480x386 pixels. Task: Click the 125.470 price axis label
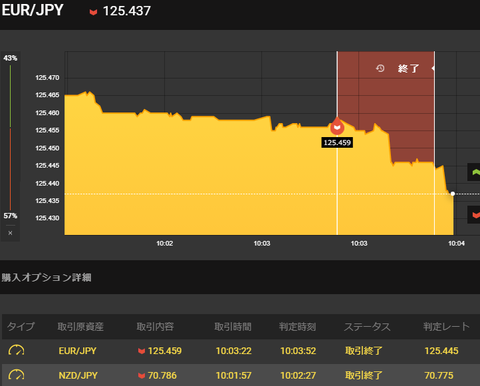tap(47, 78)
